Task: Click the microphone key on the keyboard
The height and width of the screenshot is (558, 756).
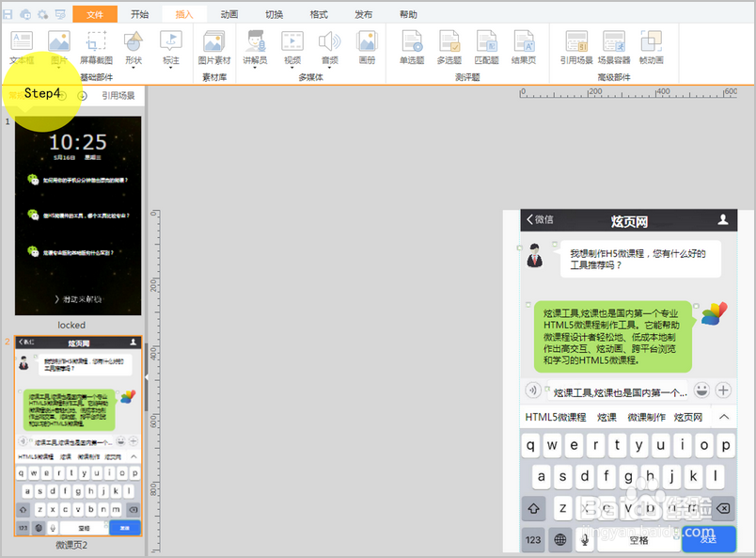Action: click(584, 539)
